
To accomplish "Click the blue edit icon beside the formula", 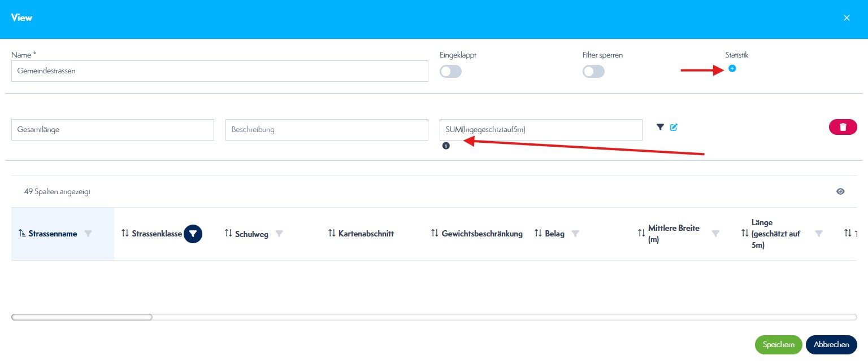I will [674, 127].
